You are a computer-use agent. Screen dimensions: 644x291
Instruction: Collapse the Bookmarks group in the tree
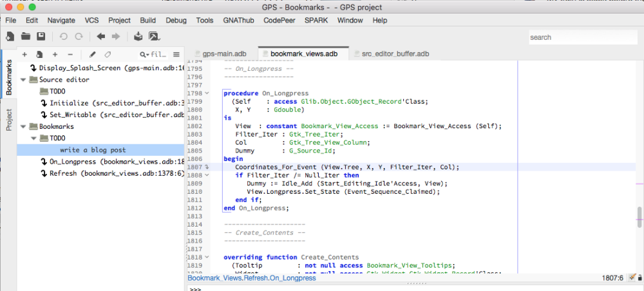pos(24,127)
